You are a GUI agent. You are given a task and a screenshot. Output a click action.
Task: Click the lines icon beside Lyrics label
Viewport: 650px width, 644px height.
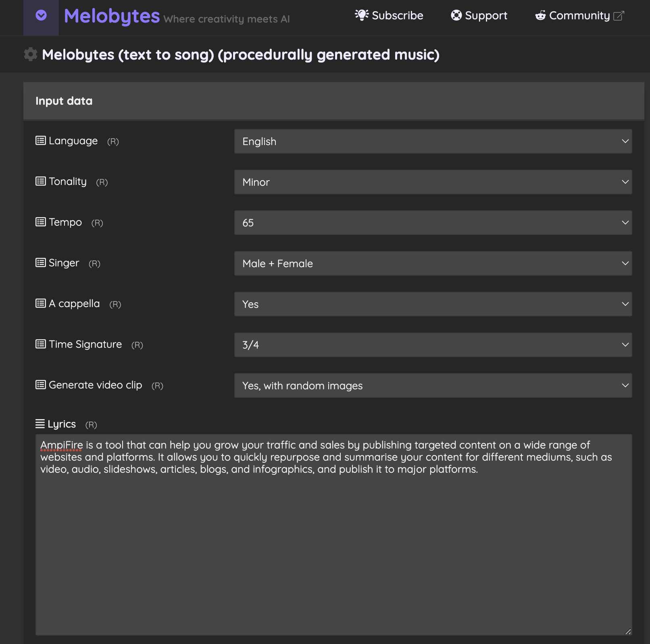tap(40, 424)
